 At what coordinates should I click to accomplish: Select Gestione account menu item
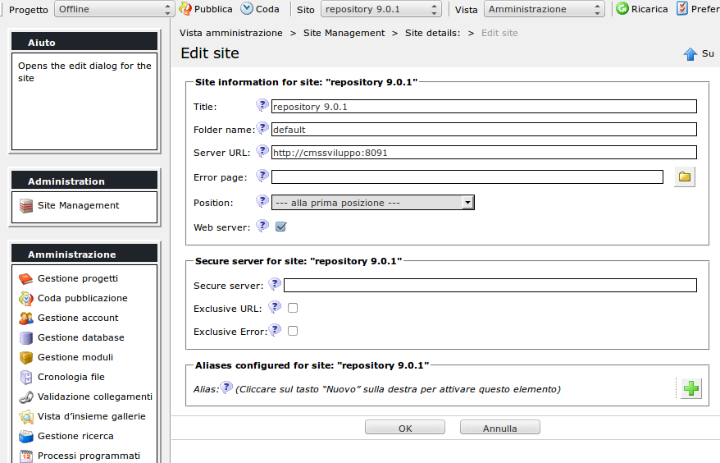coord(77,318)
